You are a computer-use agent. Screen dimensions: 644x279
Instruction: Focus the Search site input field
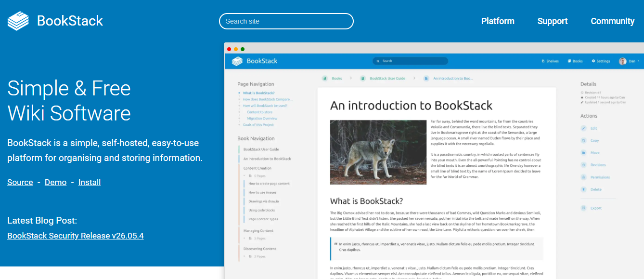click(x=286, y=21)
